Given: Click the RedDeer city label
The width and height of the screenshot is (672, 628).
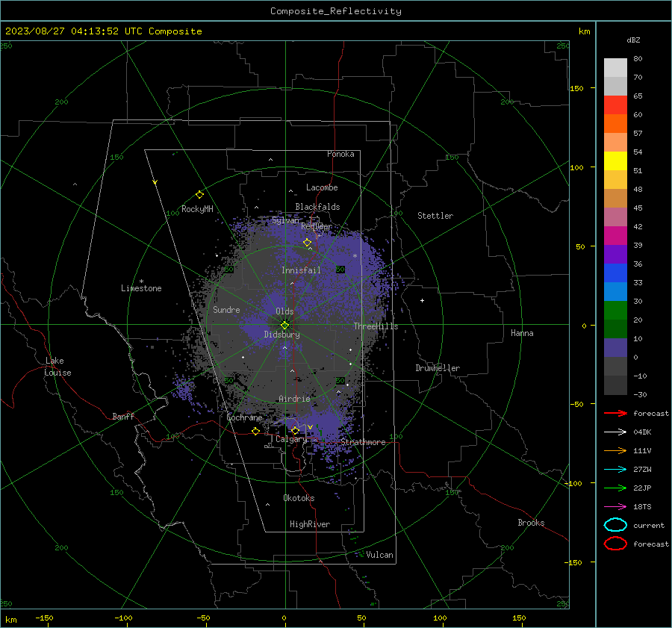Looking at the screenshot, I should pos(317,226).
